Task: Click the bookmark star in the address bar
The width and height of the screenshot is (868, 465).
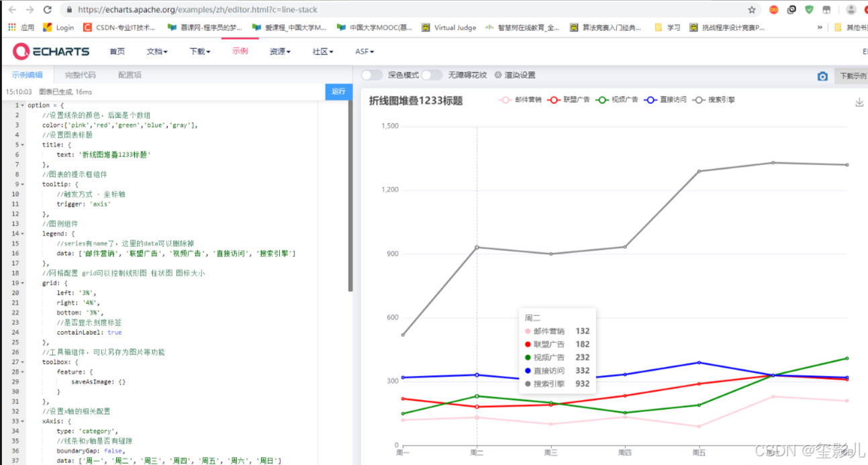Action: 753,10
